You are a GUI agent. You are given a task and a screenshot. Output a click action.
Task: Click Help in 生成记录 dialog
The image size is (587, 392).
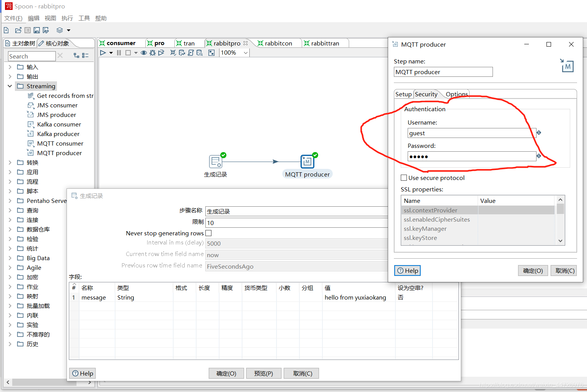(x=83, y=373)
